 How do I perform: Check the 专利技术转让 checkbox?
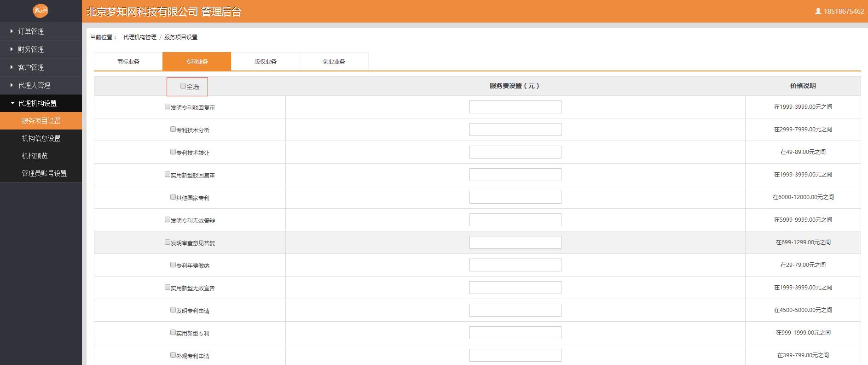173,152
